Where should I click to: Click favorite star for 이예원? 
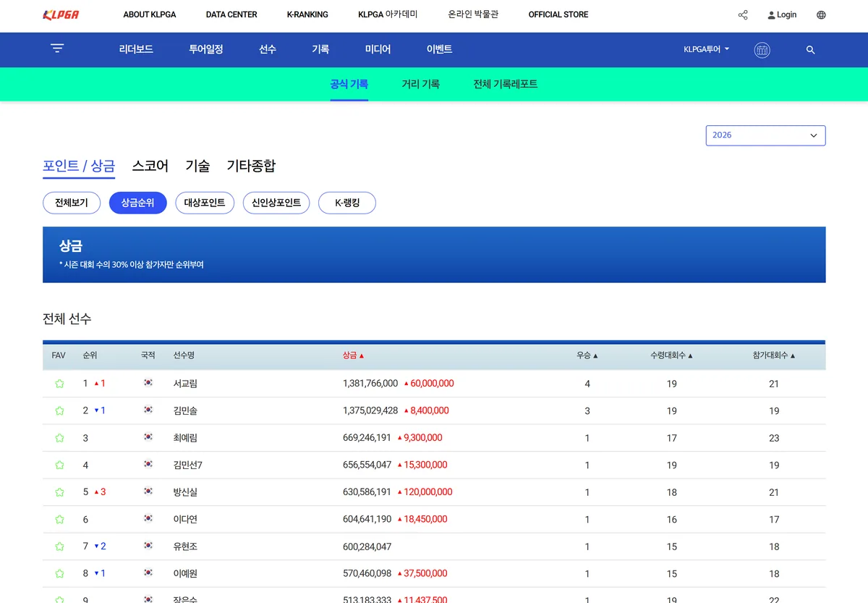[59, 573]
